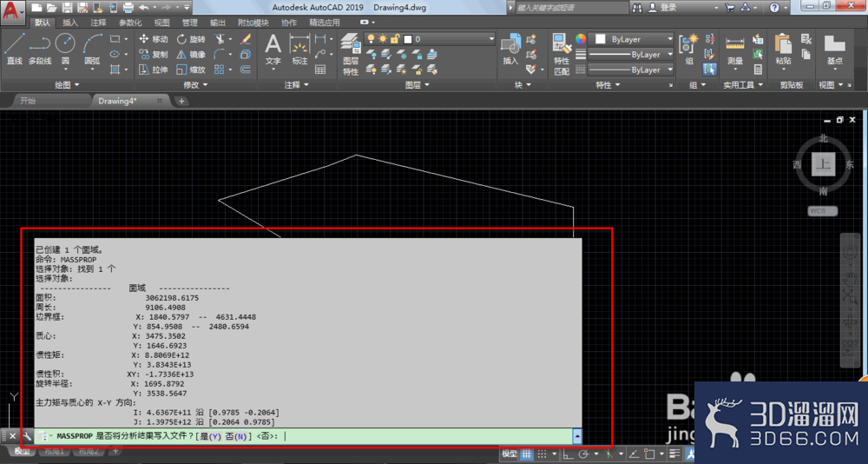This screenshot has width=868, height=464.
Task: Click the Move (移动) tool
Action: [154, 39]
